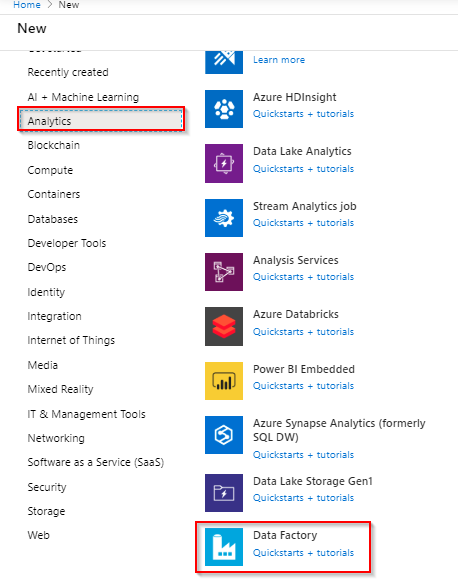Select the Security category
Screen dimensions: 458x580
click(x=47, y=487)
